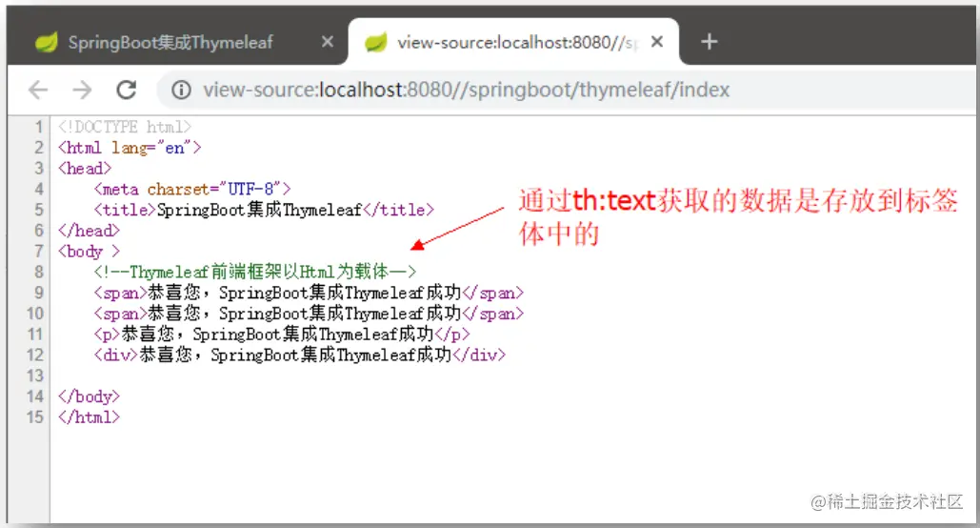Click line number 8 in gutter
This screenshot has width=980, height=528.
39,273
